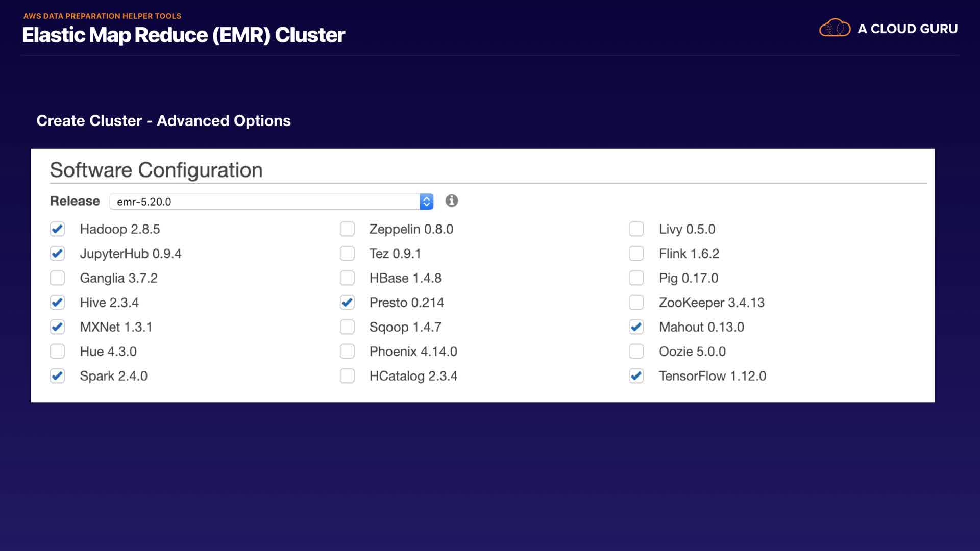
Task: Uncheck the Hadoop 2.8.5 checkbox
Action: point(58,229)
